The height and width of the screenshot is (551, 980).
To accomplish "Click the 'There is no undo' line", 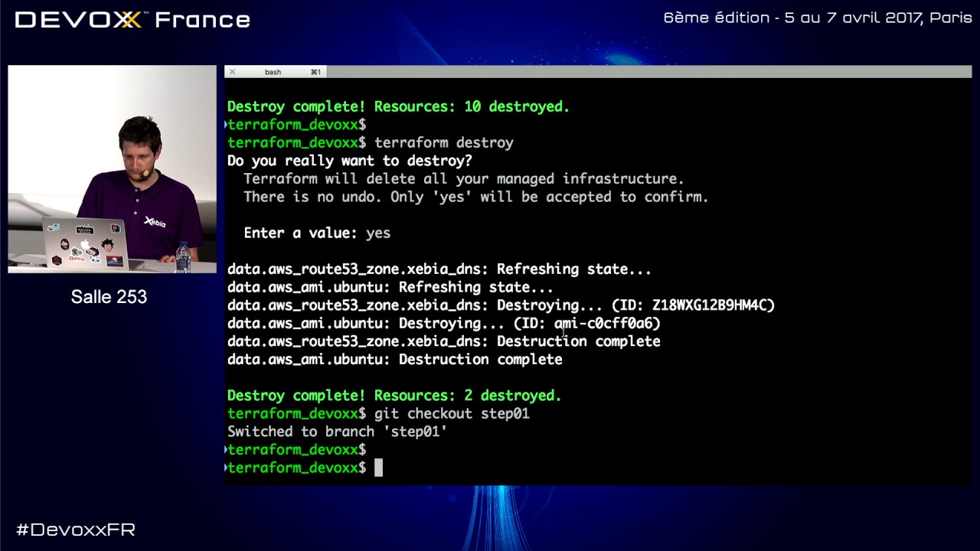I will (x=475, y=197).
